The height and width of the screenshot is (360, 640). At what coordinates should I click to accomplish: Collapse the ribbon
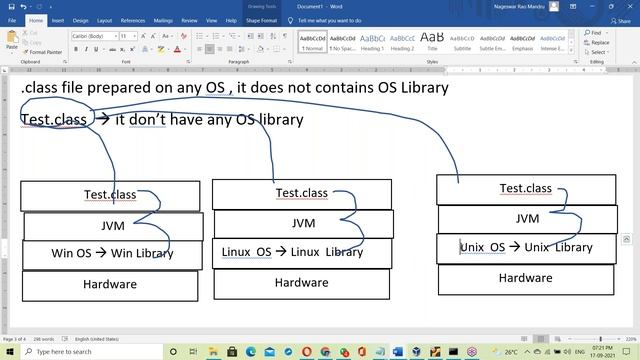pyautogui.click(x=634, y=62)
